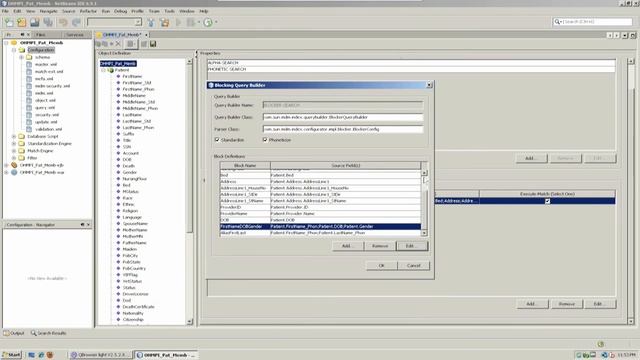Click the Object Definition tree scrollbar

click(189, 192)
